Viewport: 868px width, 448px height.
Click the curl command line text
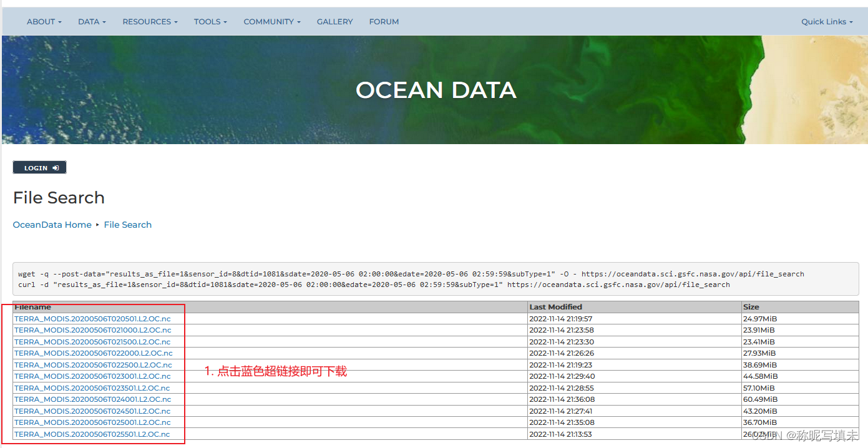pyautogui.click(x=374, y=285)
